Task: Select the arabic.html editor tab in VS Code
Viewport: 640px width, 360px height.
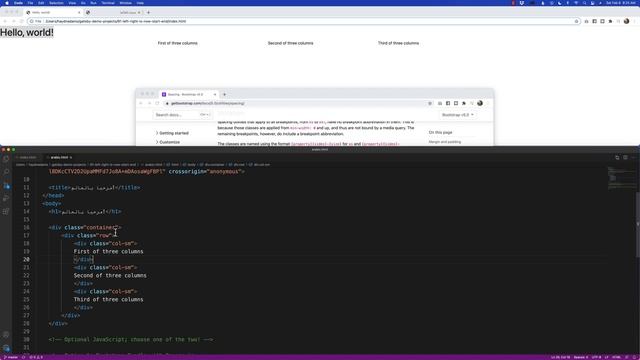Action: pos(60,158)
